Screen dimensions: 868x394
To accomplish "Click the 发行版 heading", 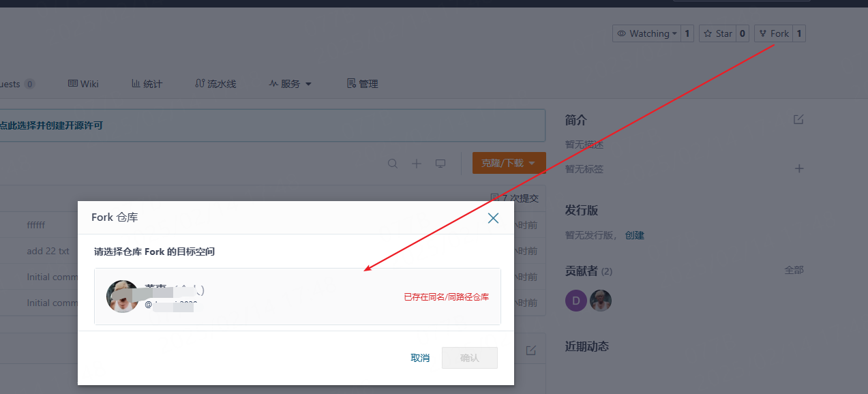I will tap(582, 211).
